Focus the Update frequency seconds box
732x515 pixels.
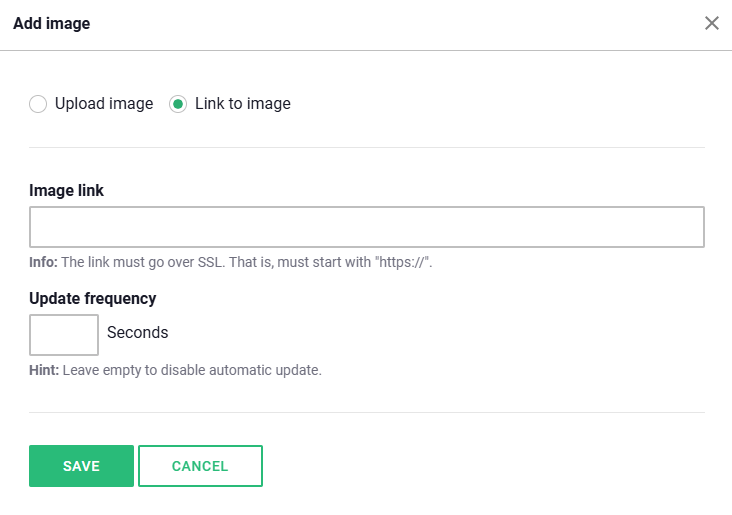(x=64, y=334)
